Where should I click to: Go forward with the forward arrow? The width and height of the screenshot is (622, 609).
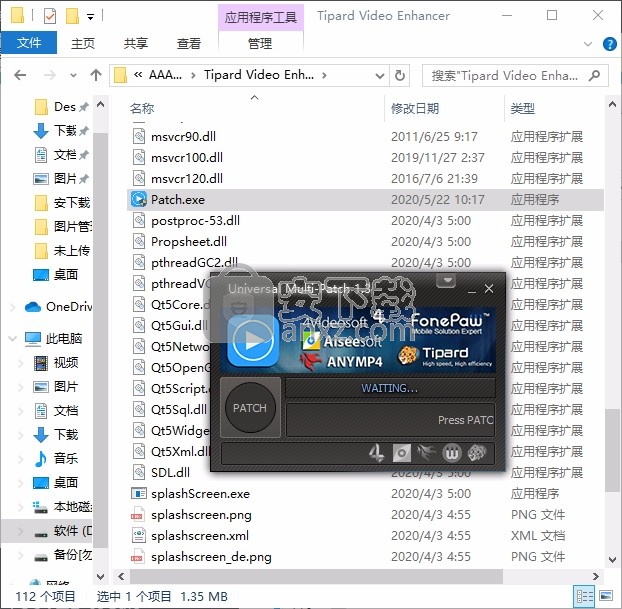point(49,75)
